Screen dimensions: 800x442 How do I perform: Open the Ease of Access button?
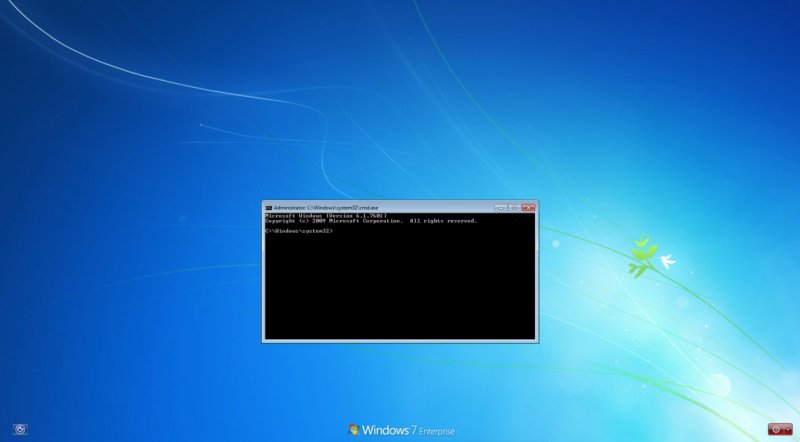point(20,429)
